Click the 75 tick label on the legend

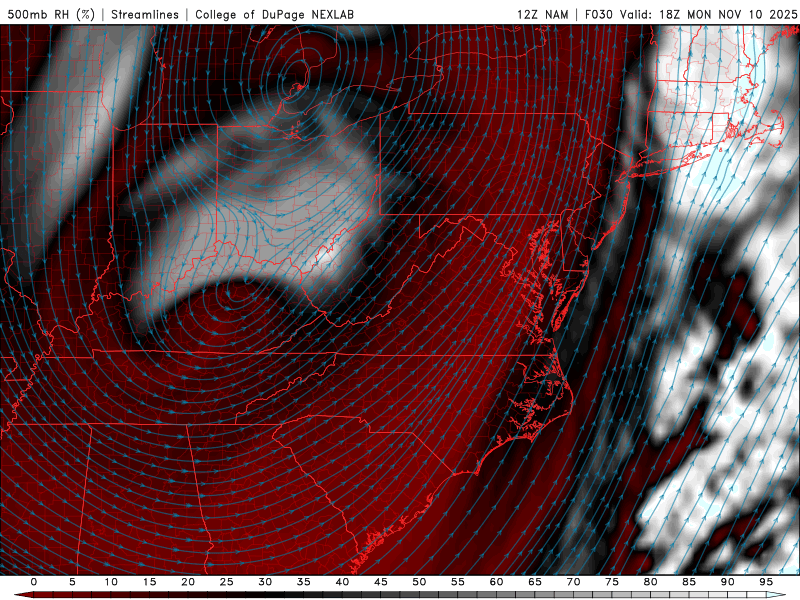(612, 582)
